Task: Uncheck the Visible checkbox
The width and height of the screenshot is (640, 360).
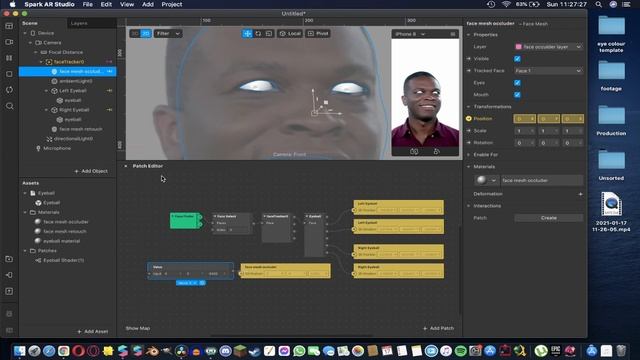Action: point(517,59)
